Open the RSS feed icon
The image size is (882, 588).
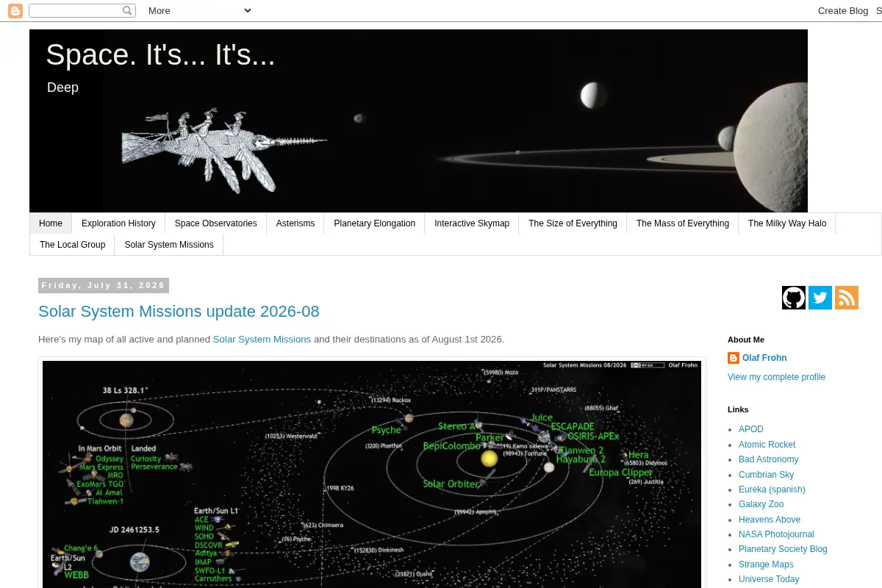[847, 298]
